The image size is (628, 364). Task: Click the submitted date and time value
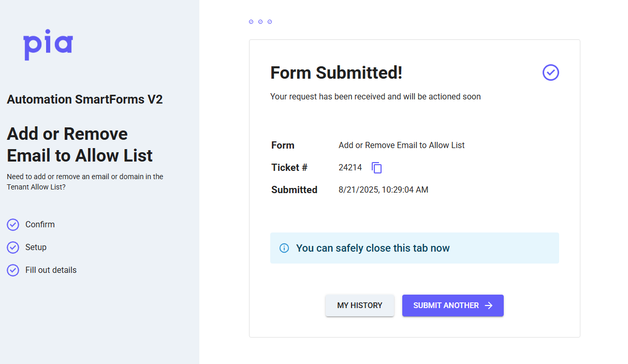point(383,190)
